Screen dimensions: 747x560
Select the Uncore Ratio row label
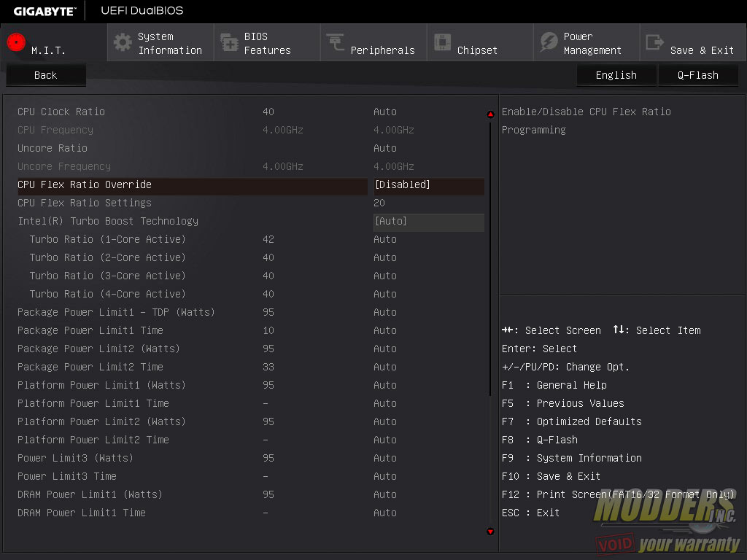[x=53, y=149]
